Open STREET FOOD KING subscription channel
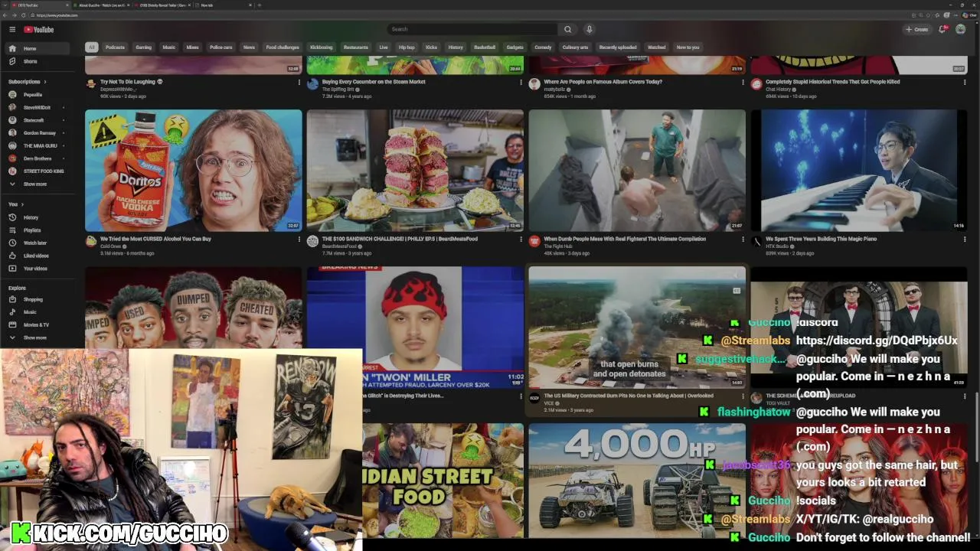Viewport: 980px width, 551px height. [x=37, y=171]
